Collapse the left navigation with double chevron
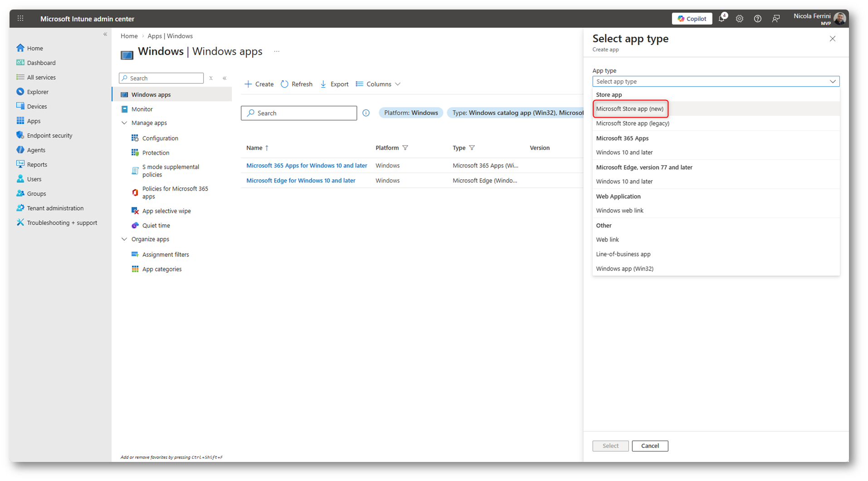This screenshot has height=481, width=868. click(105, 34)
